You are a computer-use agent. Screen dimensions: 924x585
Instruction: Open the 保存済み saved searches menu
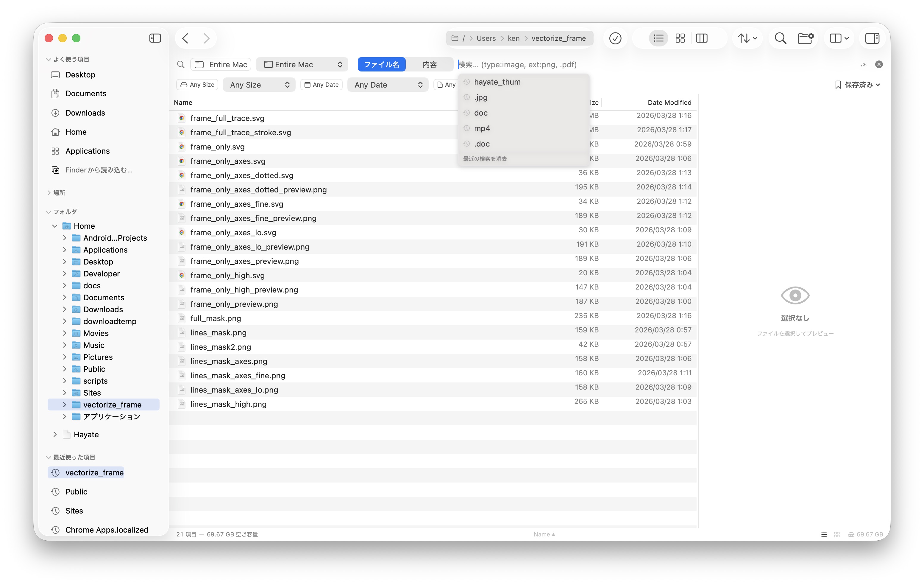[x=857, y=85]
